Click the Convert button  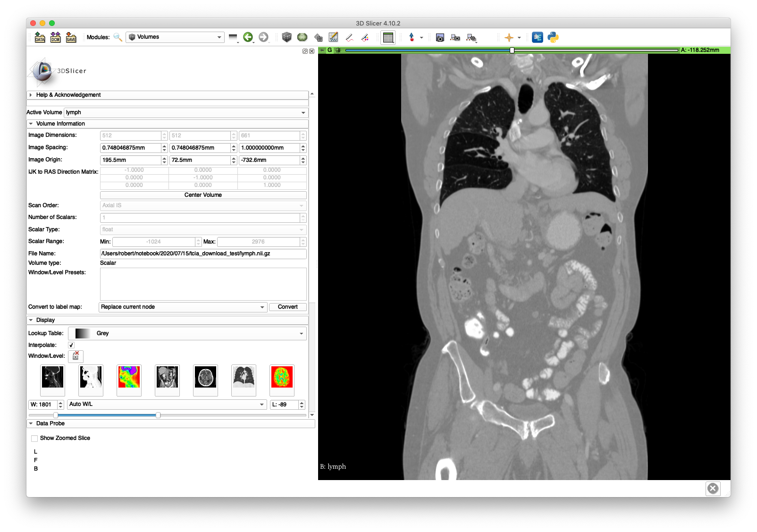(287, 307)
